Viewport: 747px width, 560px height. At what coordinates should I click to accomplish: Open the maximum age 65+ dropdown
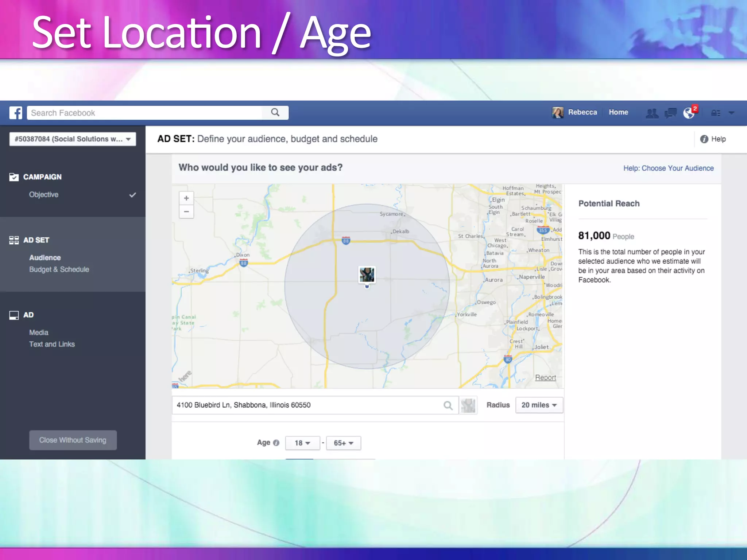(343, 443)
